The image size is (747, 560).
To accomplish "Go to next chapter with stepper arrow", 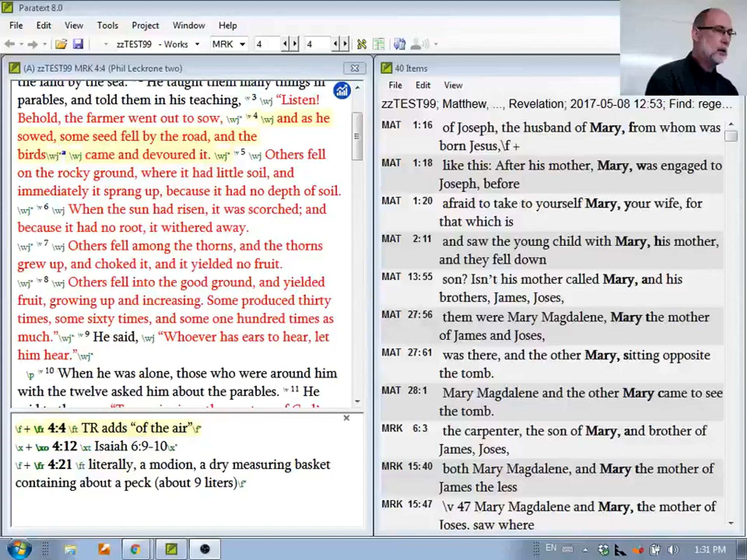I will click(x=295, y=44).
